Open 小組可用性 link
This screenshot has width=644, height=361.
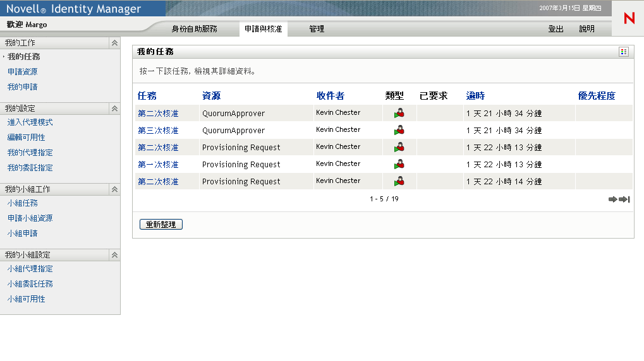27,299
